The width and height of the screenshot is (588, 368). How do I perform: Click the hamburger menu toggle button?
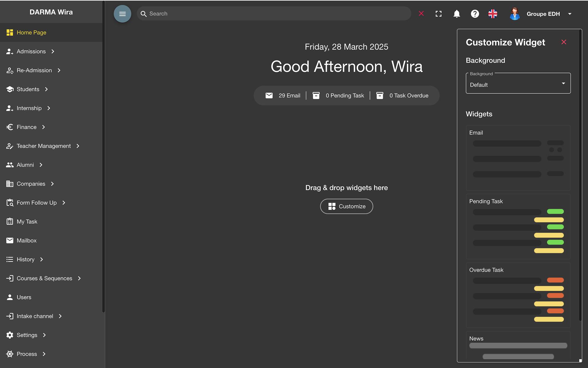coord(122,14)
